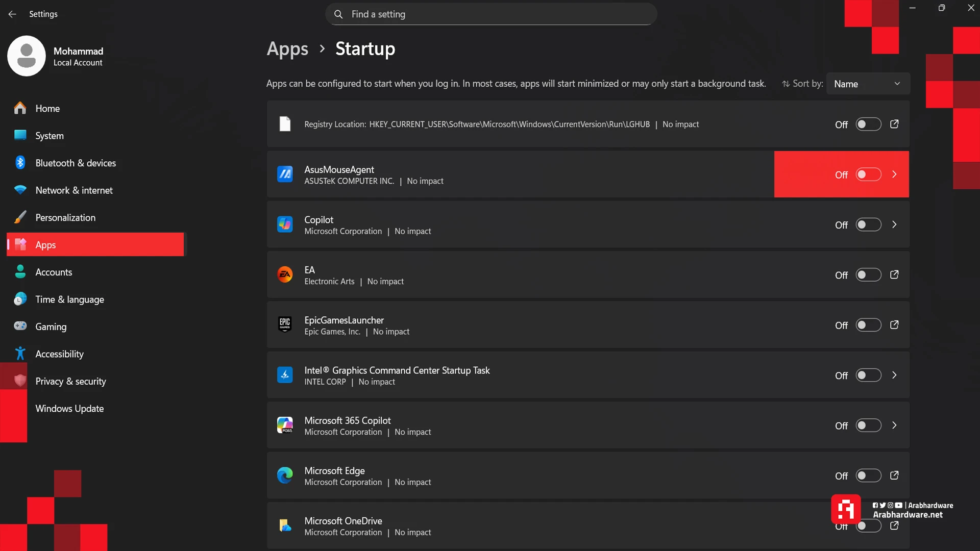
Task: Click the LGHUB registry external link icon
Action: click(x=894, y=124)
